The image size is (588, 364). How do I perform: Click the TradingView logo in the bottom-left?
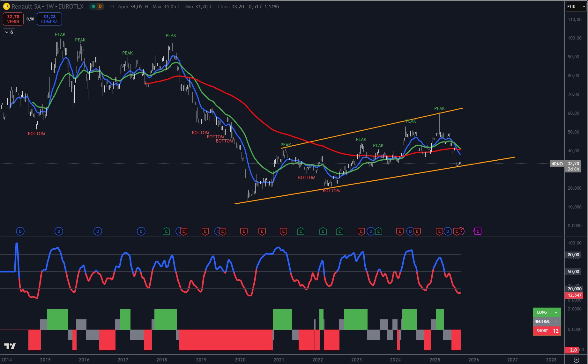(10, 346)
